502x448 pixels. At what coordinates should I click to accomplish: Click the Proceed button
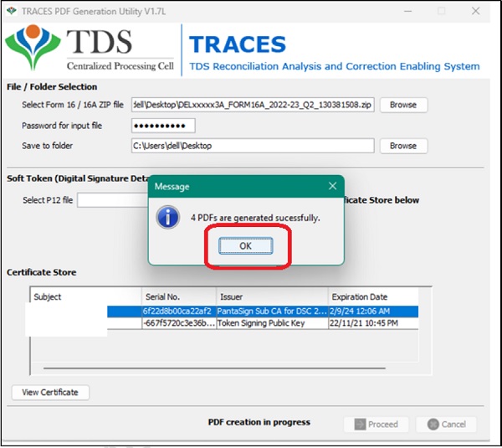coord(376,425)
